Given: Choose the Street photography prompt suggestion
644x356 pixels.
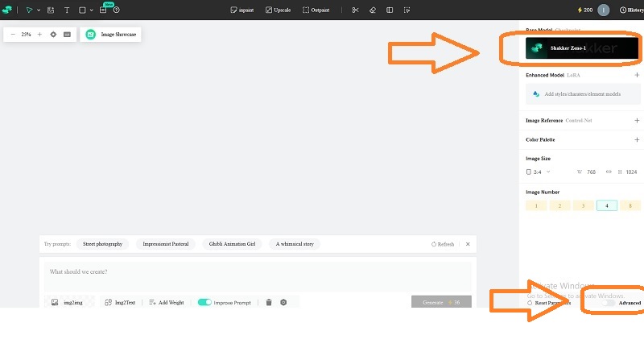Looking at the screenshot, I should pyautogui.click(x=102, y=243).
